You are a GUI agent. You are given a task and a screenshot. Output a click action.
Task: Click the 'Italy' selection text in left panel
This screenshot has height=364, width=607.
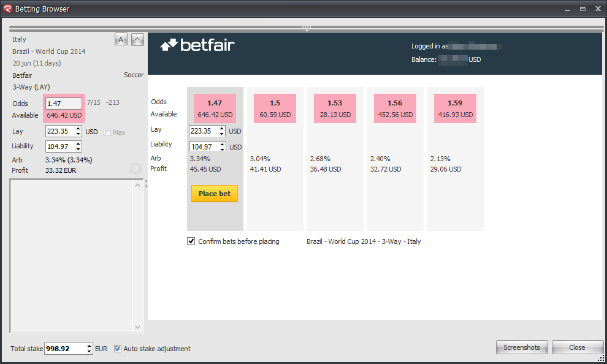[x=19, y=39]
